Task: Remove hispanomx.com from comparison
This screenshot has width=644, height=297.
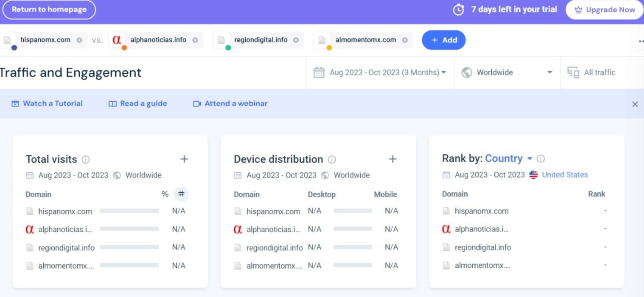Action: (x=79, y=40)
